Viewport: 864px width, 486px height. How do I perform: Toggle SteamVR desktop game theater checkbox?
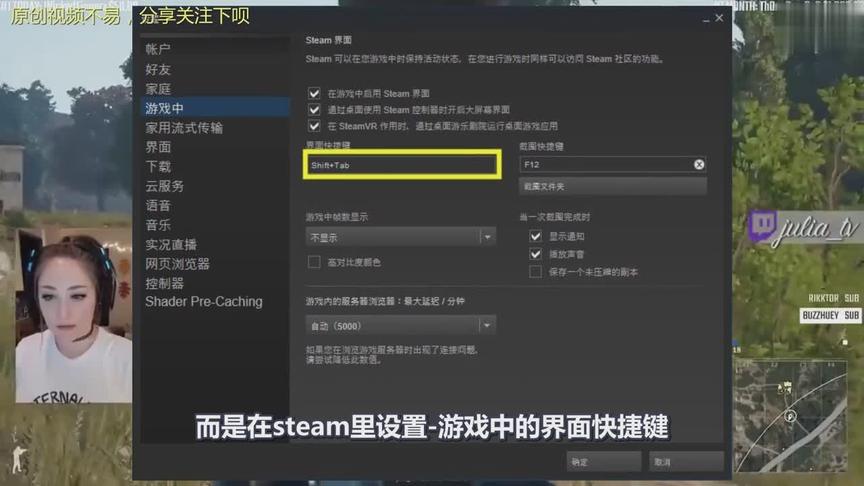click(x=314, y=126)
